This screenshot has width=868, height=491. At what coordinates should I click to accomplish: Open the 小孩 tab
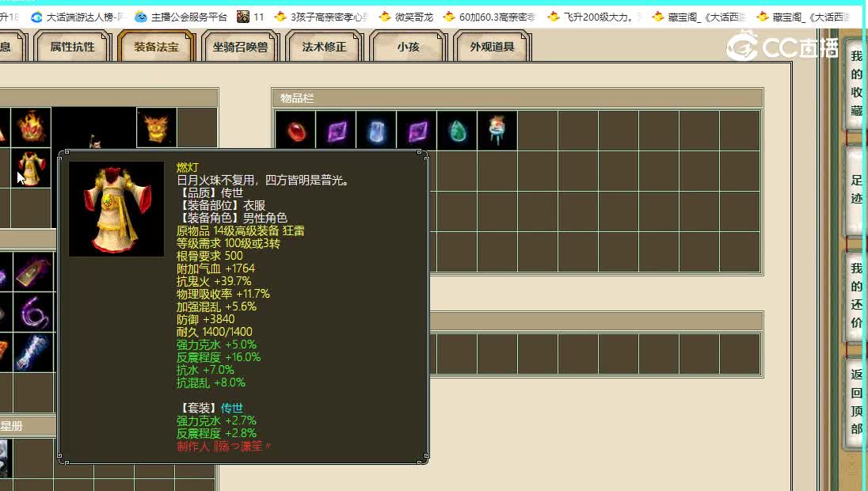[x=408, y=47]
